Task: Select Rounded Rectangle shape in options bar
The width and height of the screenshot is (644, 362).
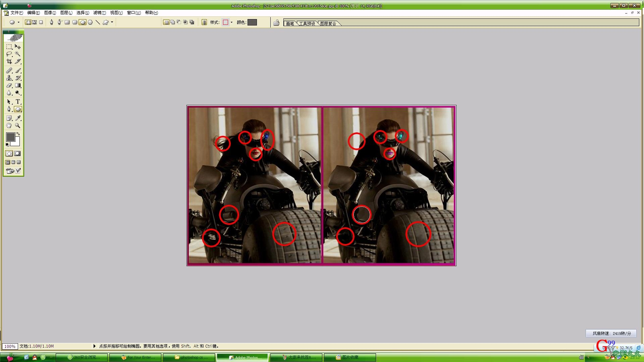Action: 75,22
